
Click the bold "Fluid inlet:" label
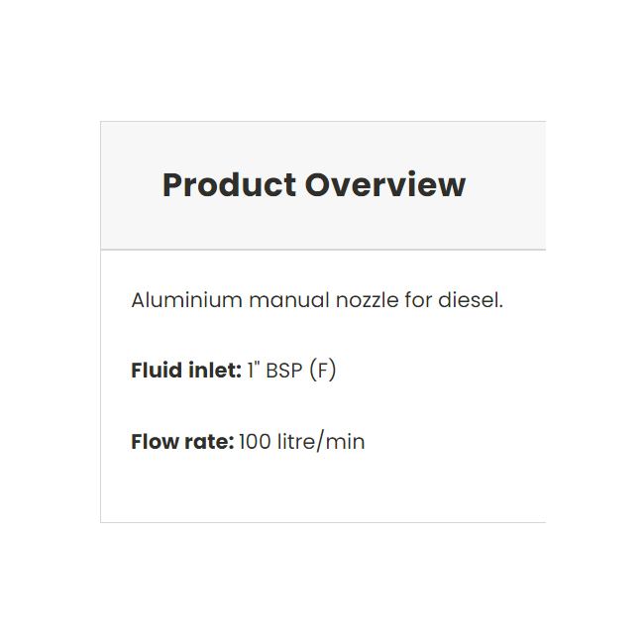[x=186, y=372]
